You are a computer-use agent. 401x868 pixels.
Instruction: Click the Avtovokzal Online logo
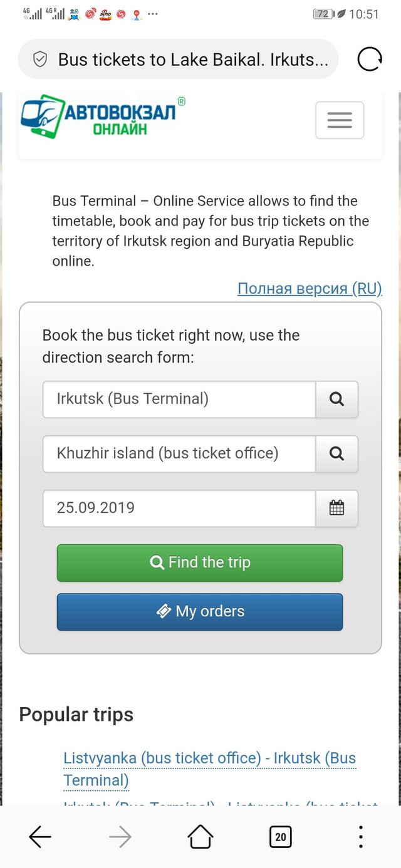click(x=103, y=116)
